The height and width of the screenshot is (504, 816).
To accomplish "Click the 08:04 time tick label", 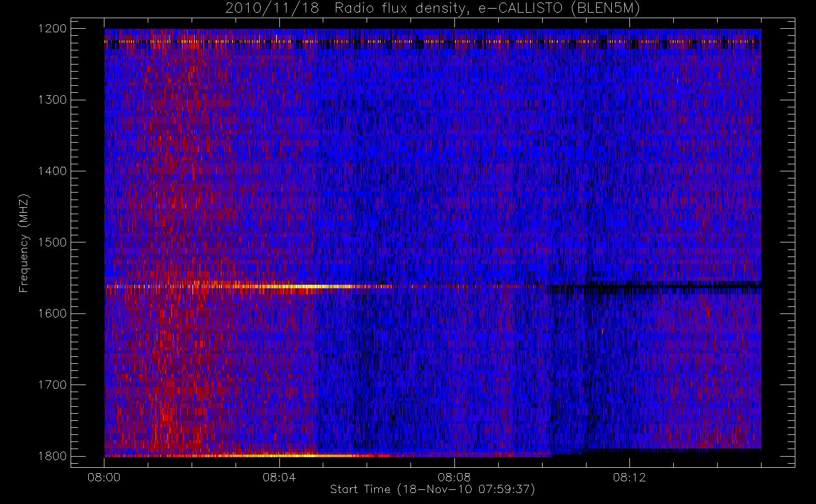I will click(x=279, y=477).
